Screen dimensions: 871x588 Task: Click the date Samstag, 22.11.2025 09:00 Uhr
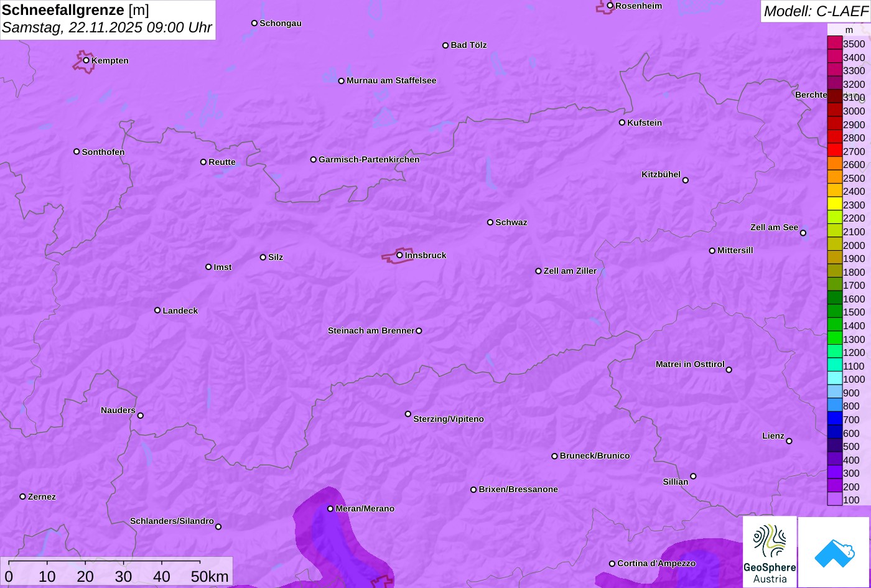107,28
